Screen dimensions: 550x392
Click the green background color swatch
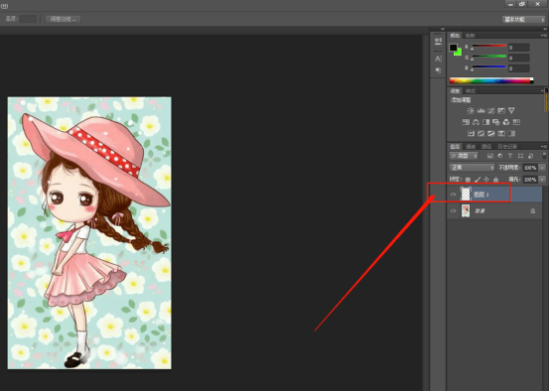(458, 53)
